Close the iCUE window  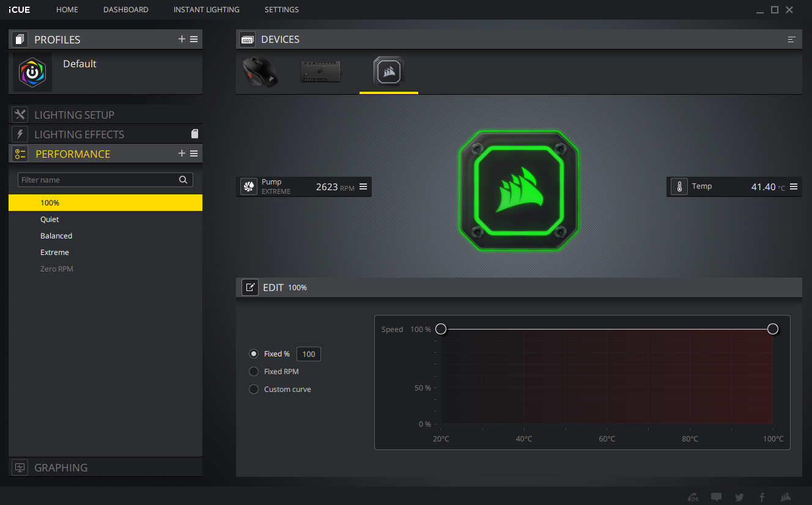coord(789,10)
